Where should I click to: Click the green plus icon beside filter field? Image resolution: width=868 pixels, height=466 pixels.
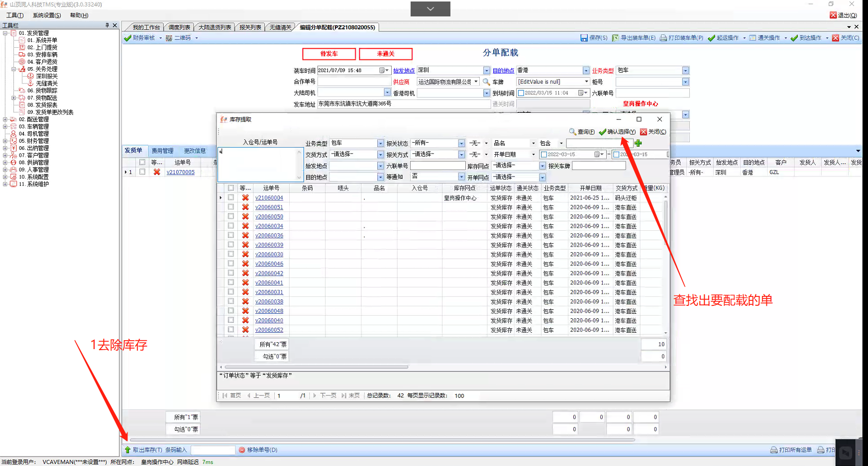point(638,143)
